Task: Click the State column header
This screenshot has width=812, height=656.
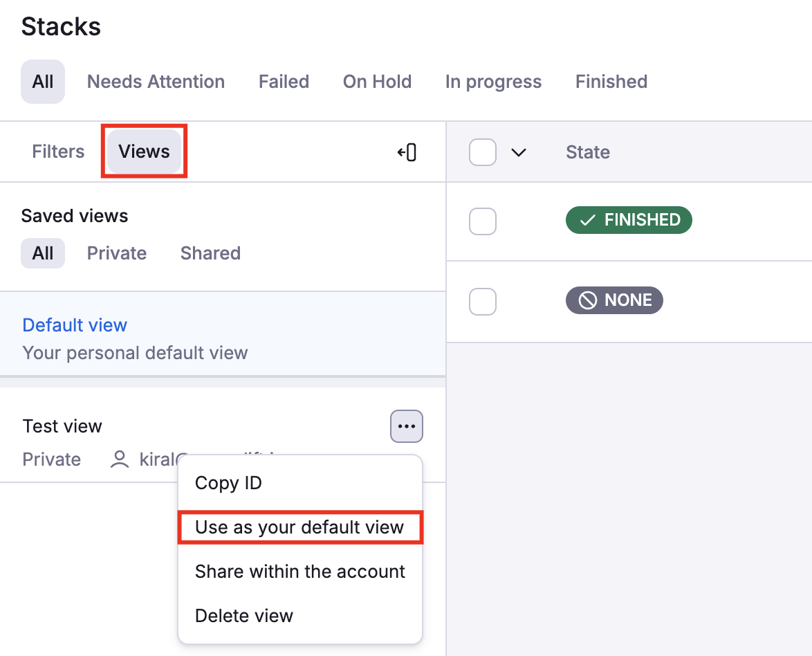Action: click(587, 152)
